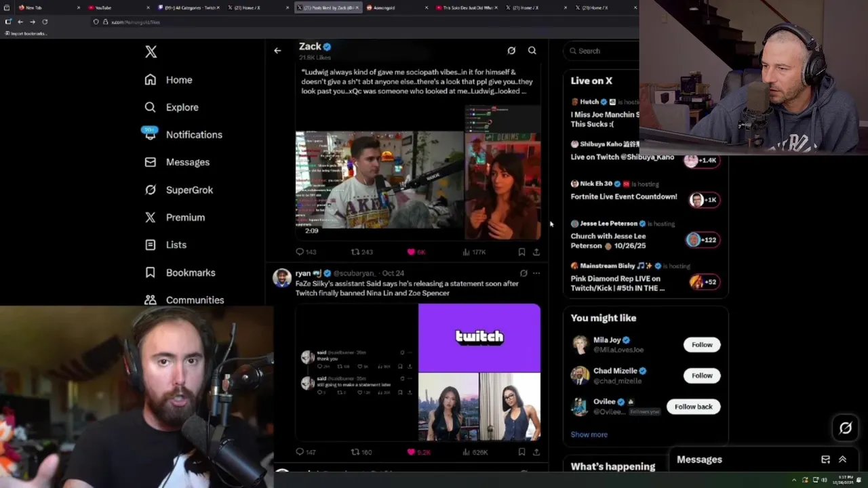Reply to ryan's post with 147 replies

tap(306, 452)
